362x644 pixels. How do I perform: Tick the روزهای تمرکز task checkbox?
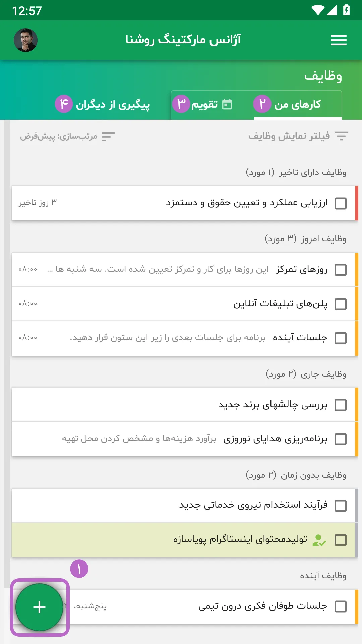341,270
